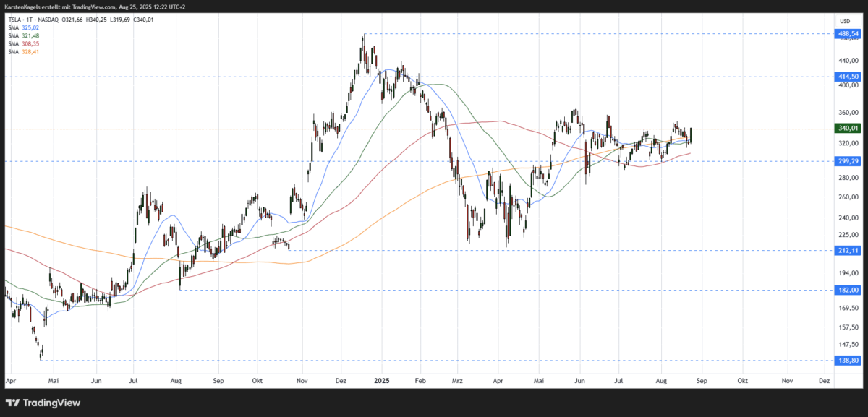Click the 138,80 price level label
The width and height of the screenshot is (868, 417).
[x=846, y=360]
